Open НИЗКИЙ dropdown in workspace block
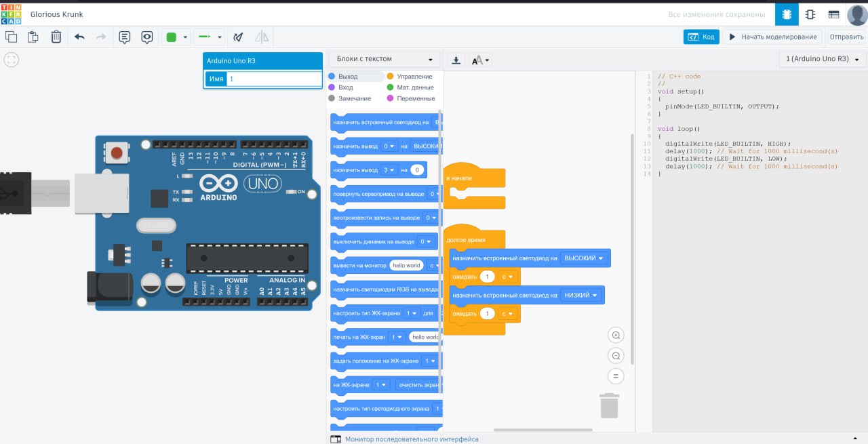The width and height of the screenshot is (868, 444). point(581,295)
